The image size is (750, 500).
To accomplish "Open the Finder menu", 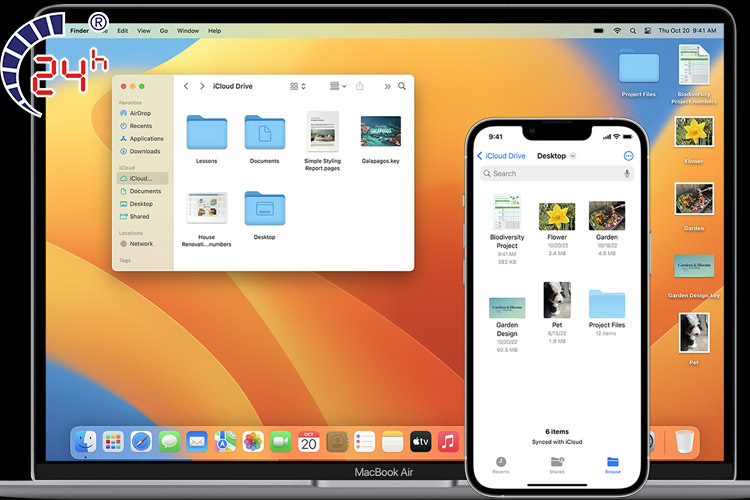I will (79, 31).
